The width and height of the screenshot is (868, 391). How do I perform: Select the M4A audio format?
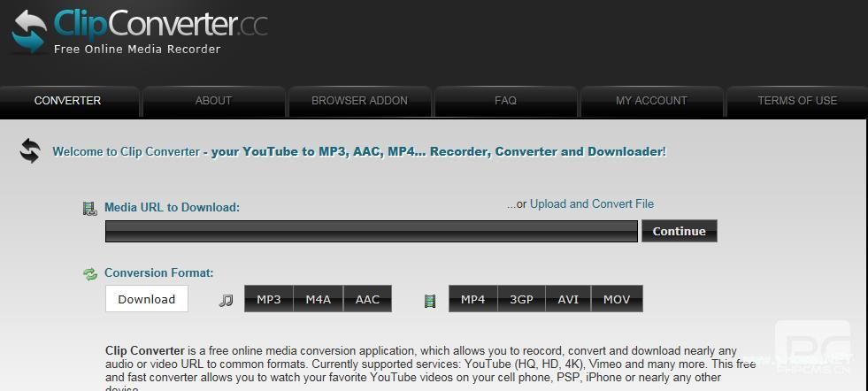point(318,299)
